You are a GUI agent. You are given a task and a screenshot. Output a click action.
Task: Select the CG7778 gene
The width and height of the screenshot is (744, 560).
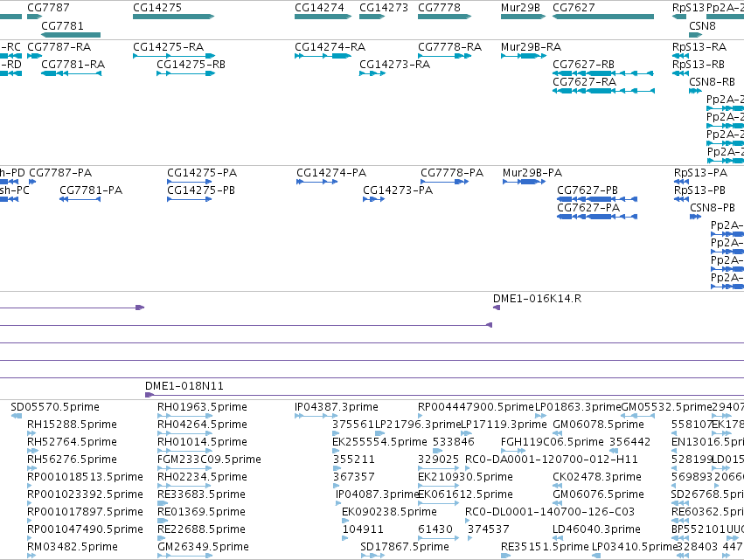pos(445,17)
